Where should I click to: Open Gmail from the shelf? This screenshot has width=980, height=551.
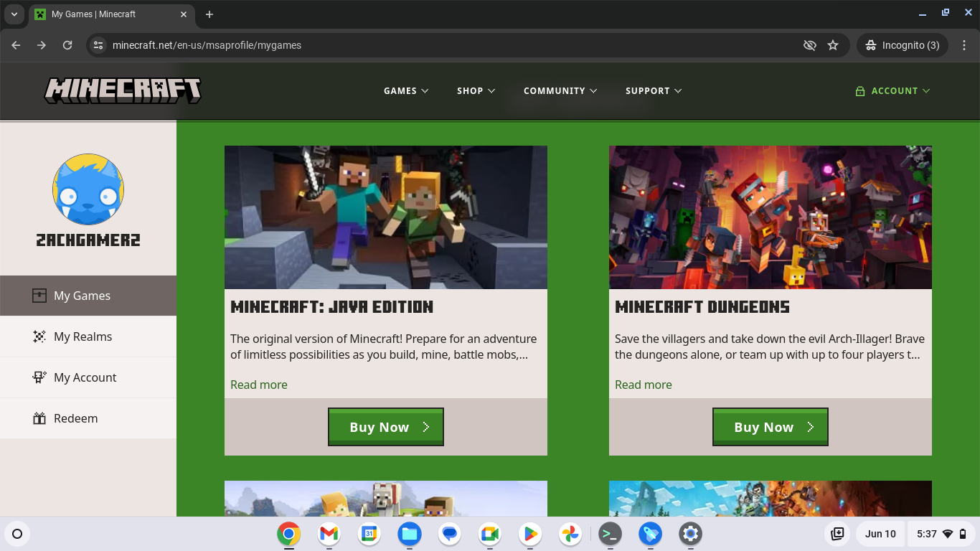[329, 534]
